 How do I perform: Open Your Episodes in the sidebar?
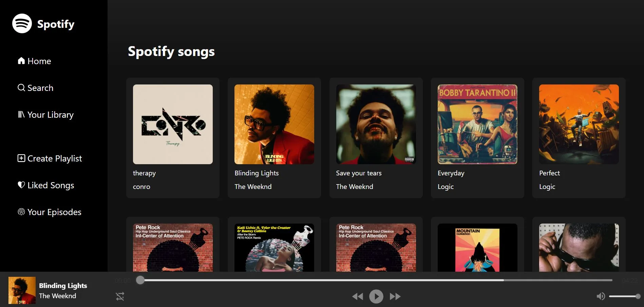(x=50, y=212)
